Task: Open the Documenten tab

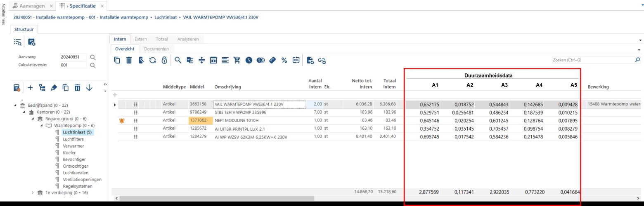Action: pos(156,49)
